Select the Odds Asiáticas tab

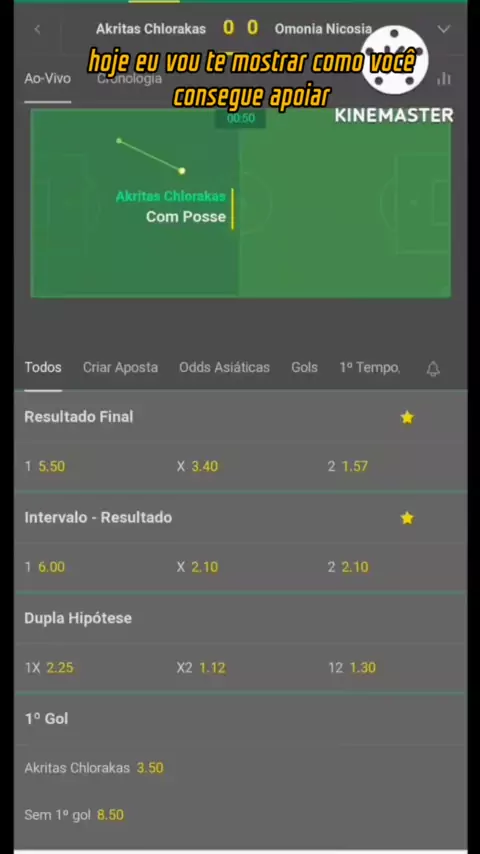point(224,368)
